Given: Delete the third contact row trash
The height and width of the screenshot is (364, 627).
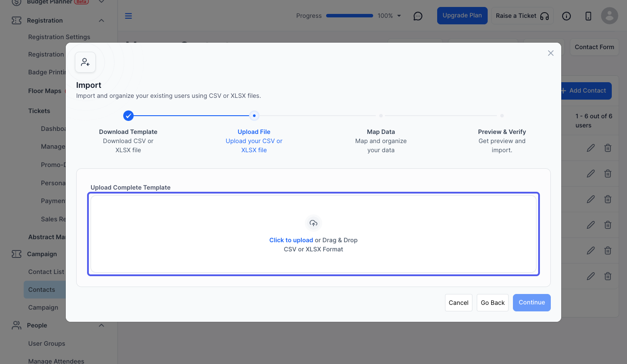Looking at the screenshot, I should pos(608,199).
